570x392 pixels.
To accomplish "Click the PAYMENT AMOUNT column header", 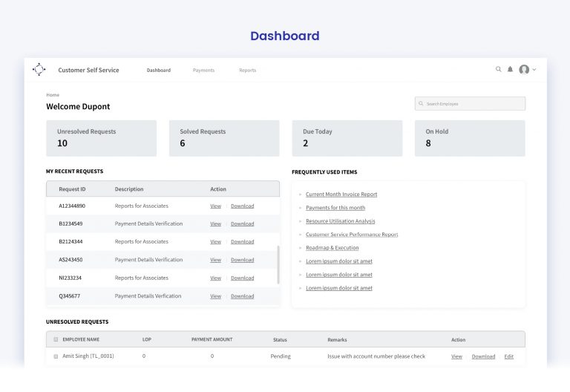I will click(x=212, y=339).
